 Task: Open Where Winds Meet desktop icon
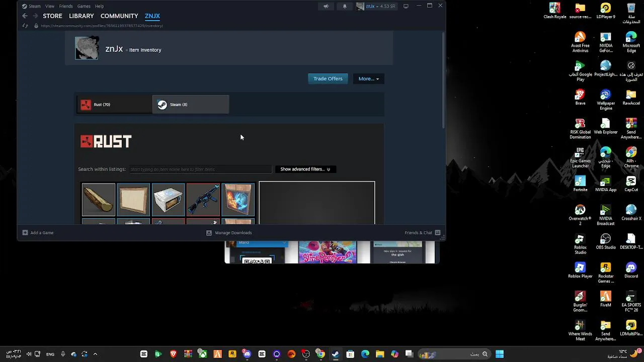(580, 330)
